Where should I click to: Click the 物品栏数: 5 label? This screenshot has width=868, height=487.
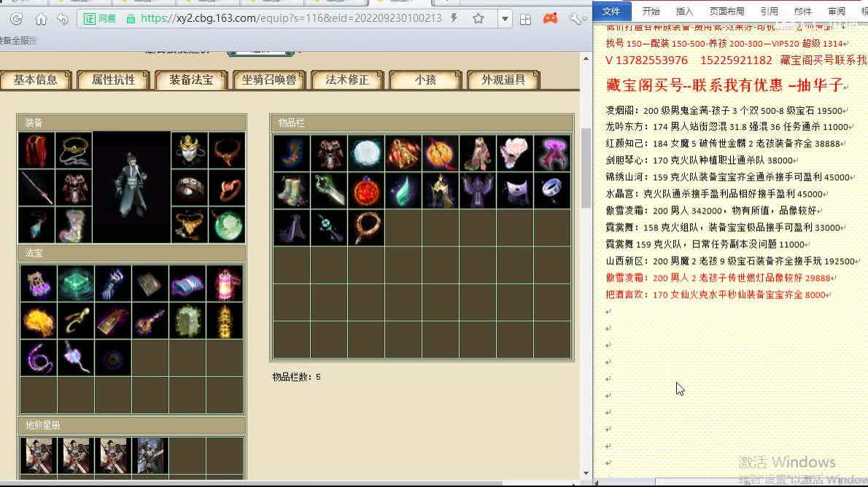(297, 377)
